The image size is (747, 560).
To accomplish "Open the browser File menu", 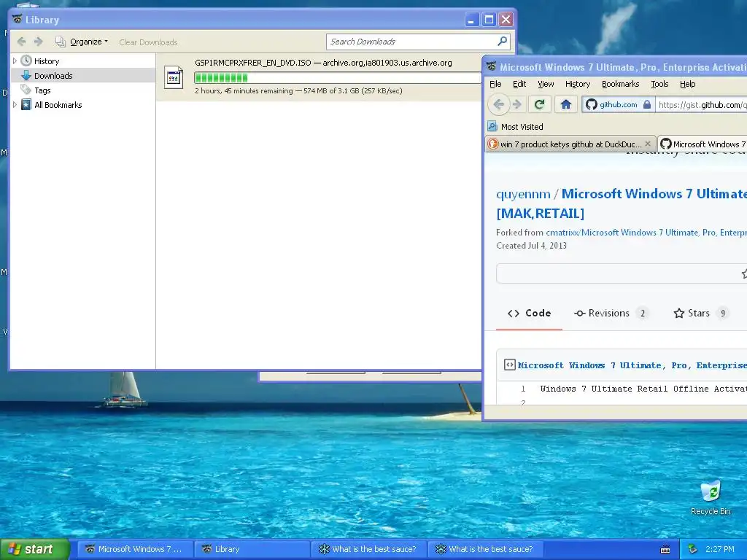I will pos(495,85).
